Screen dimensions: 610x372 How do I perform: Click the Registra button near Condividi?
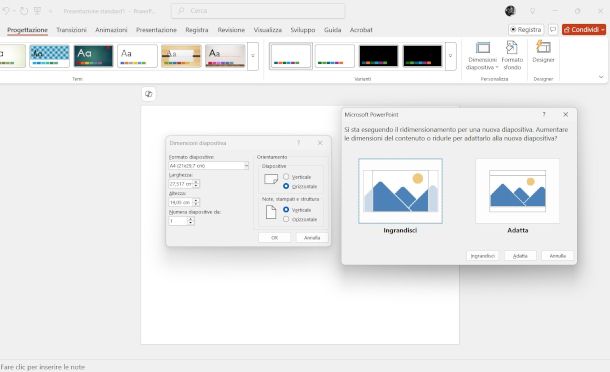[x=526, y=30]
